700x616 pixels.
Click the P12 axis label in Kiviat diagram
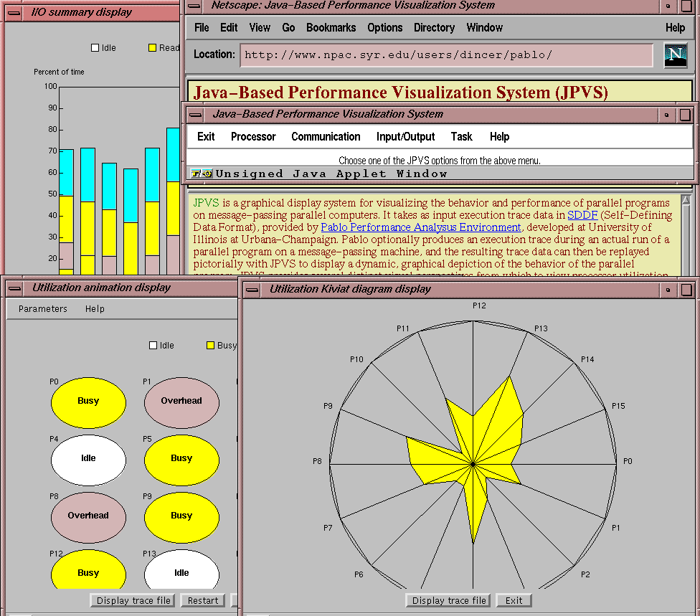coord(480,305)
